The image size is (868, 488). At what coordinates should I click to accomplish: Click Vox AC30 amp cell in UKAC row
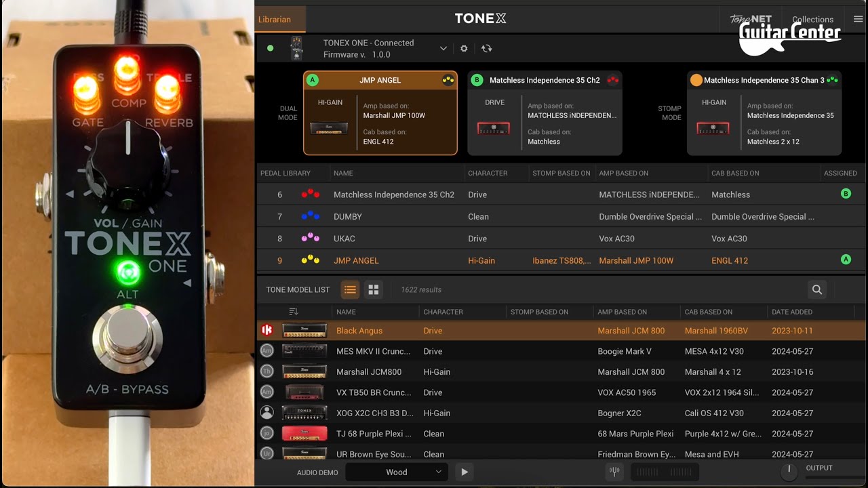pos(616,238)
